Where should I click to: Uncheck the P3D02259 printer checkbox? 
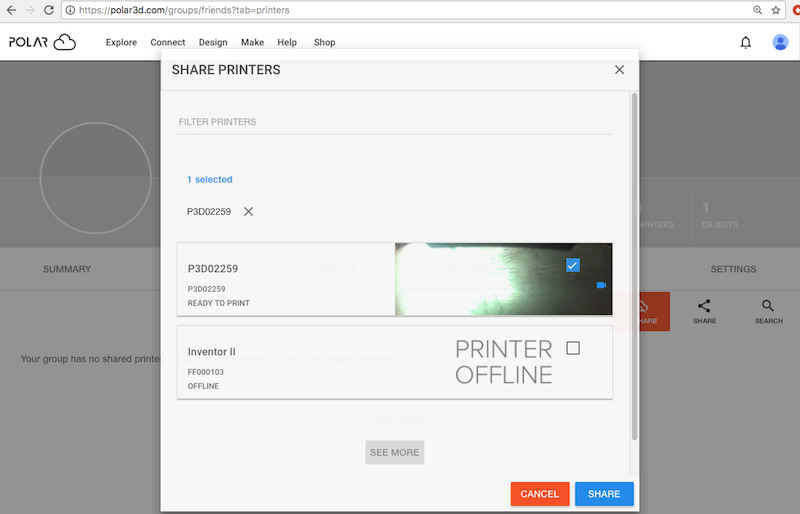click(x=572, y=265)
